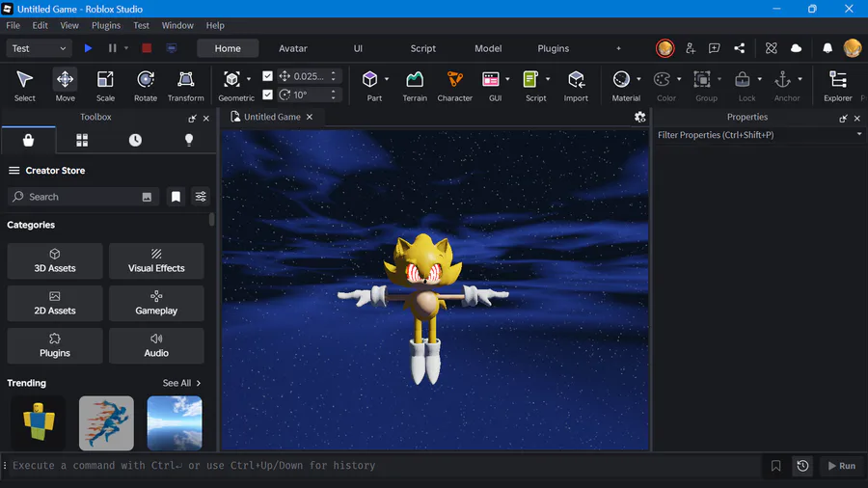Open the Test mode dropdown
The image size is (868, 488).
coord(39,48)
